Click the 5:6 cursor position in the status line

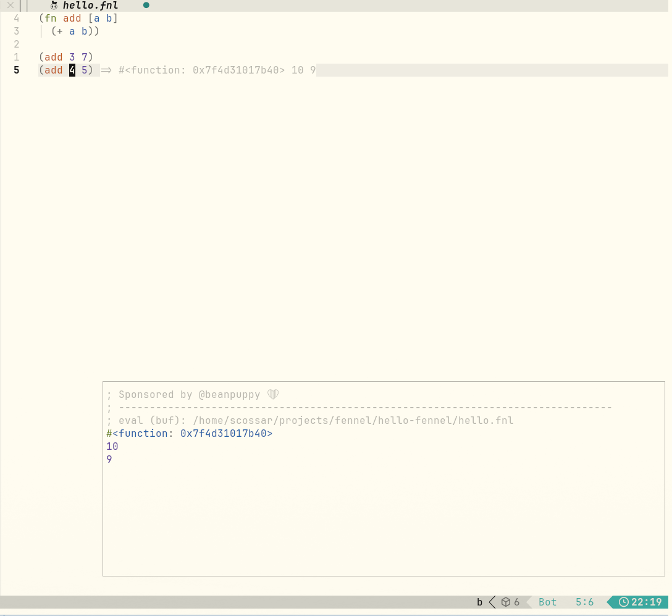click(x=584, y=602)
